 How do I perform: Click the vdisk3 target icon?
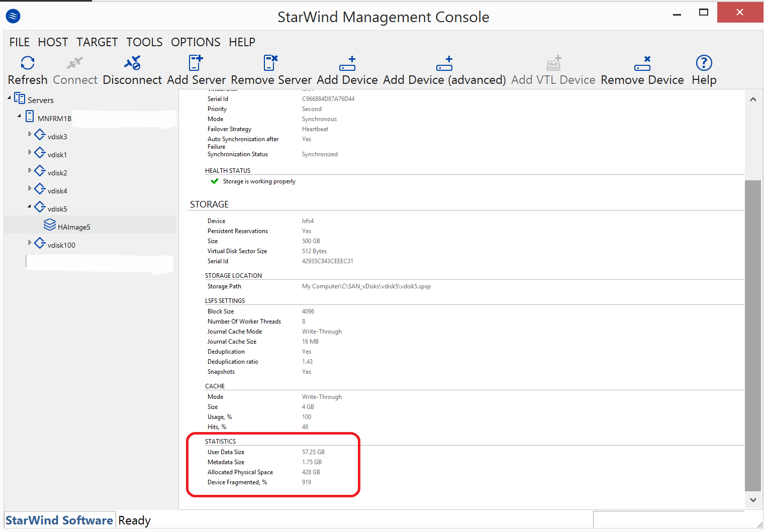tap(40, 135)
